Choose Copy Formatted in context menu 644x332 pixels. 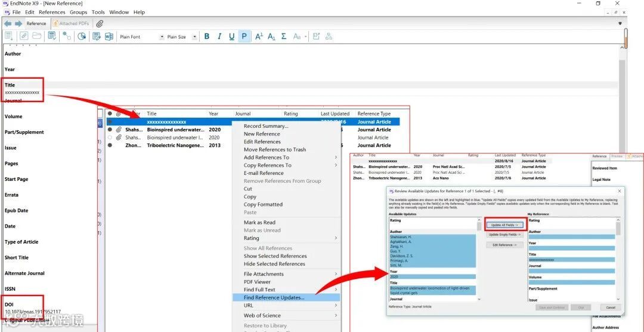264,204
